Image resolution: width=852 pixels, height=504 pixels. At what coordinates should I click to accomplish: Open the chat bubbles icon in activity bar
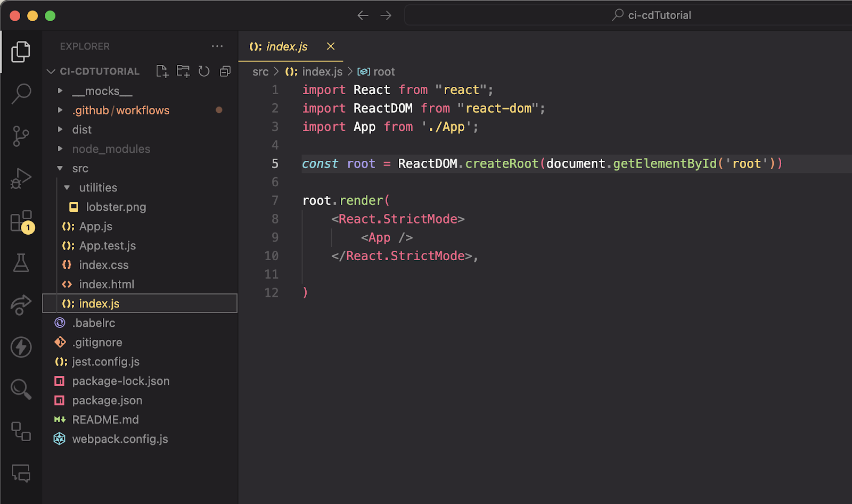coord(21,473)
